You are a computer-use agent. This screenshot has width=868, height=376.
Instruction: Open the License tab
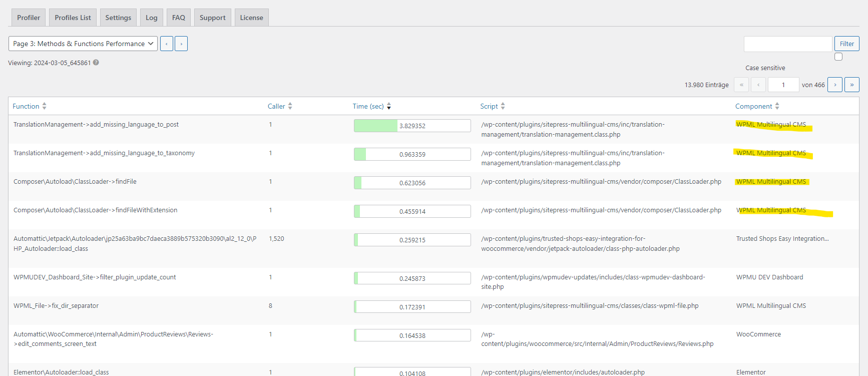pyautogui.click(x=251, y=18)
